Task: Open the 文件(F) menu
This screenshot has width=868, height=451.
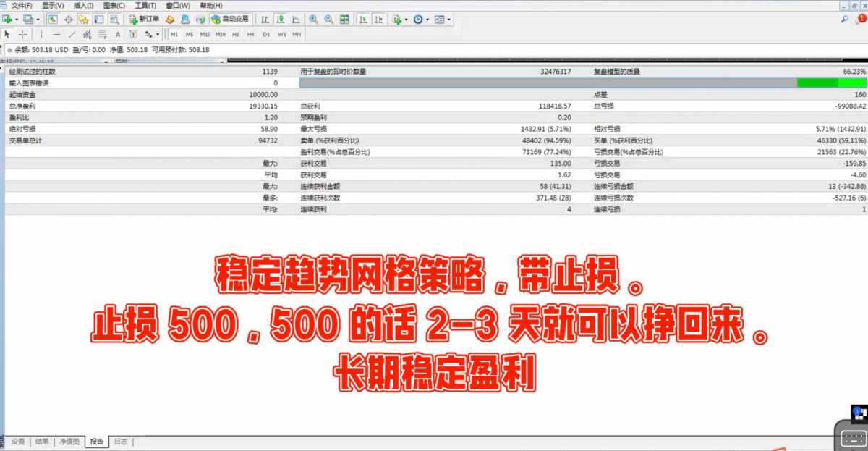Action: pyautogui.click(x=22, y=5)
